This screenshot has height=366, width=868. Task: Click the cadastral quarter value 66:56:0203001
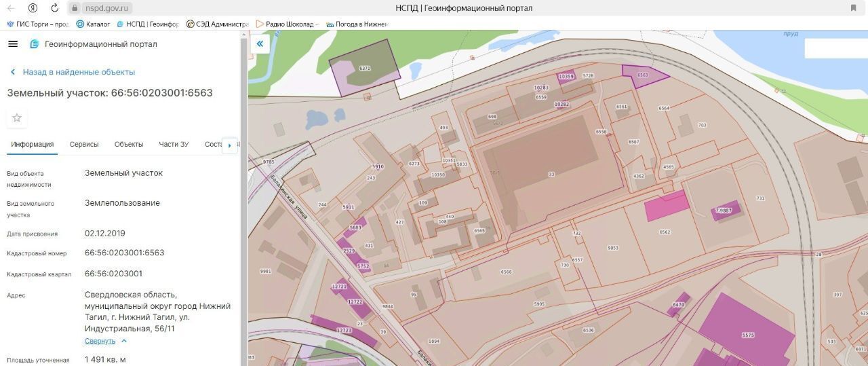tap(113, 274)
